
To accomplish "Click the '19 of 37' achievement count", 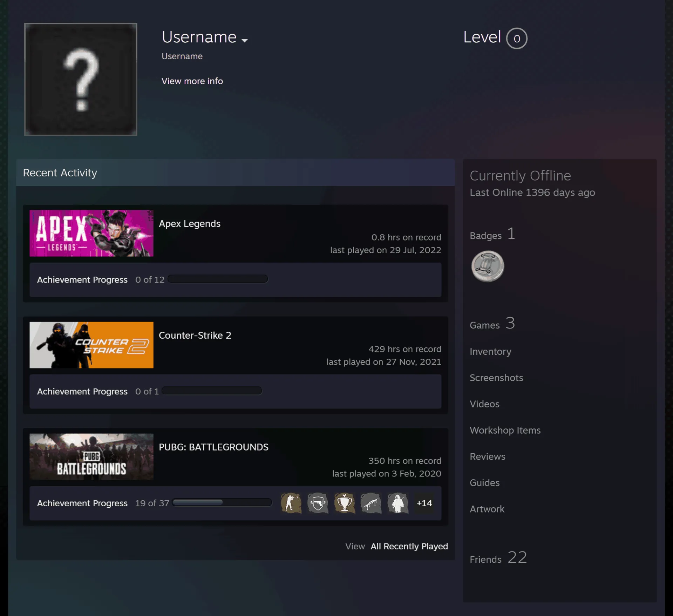I will point(152,503).
